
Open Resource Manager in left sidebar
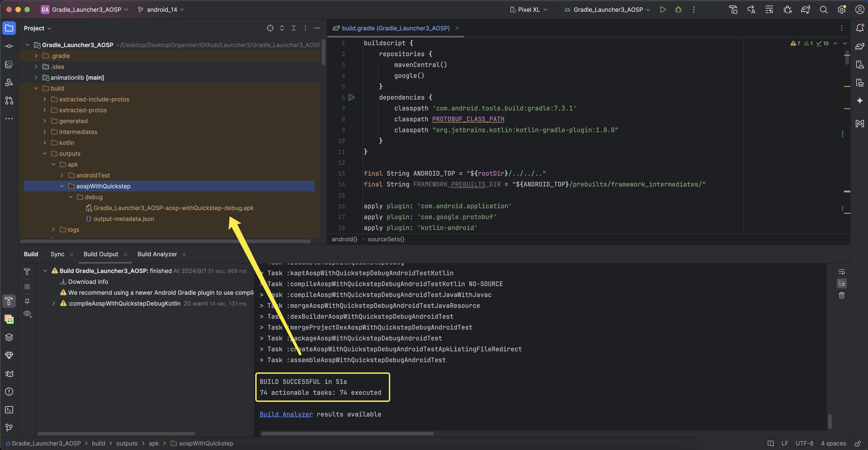tap(9, 82)
